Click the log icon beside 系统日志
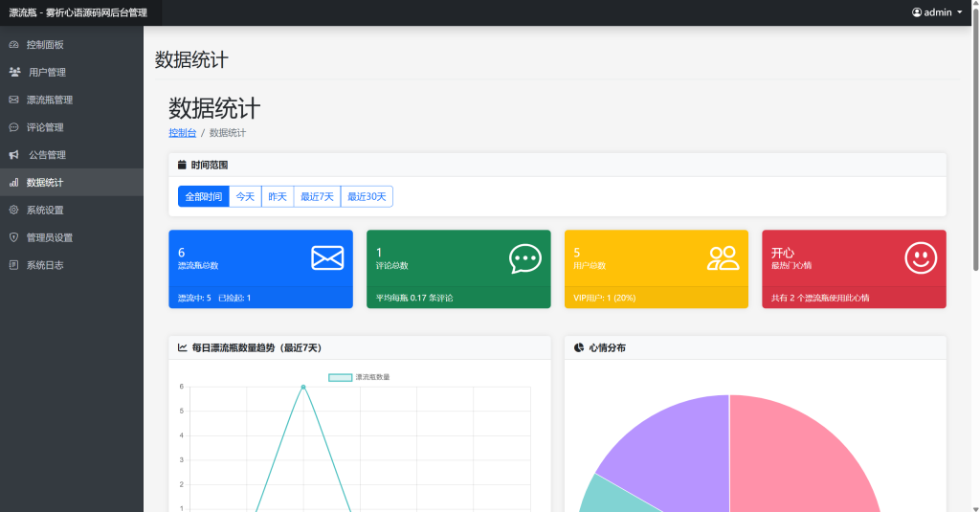The width and height of the screenshot is (980, 512). tap(13, 264)
